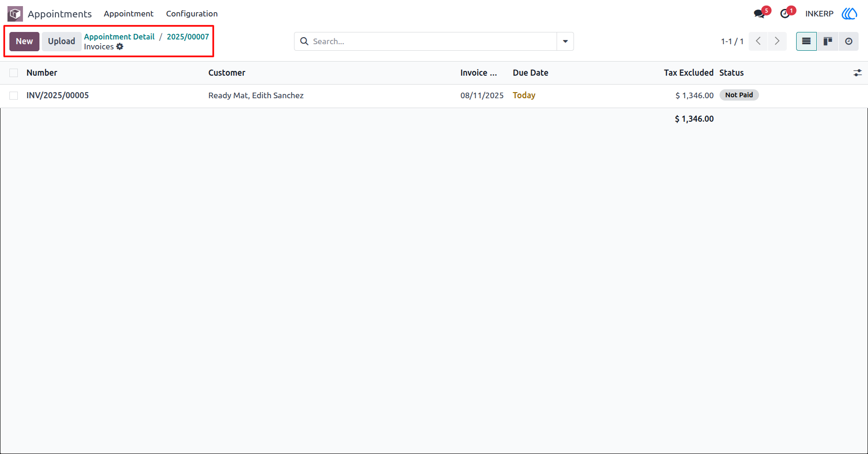Viewport: 868px width, 454px height.
Task: Go to previous page of records
Action: click(758, 41)
